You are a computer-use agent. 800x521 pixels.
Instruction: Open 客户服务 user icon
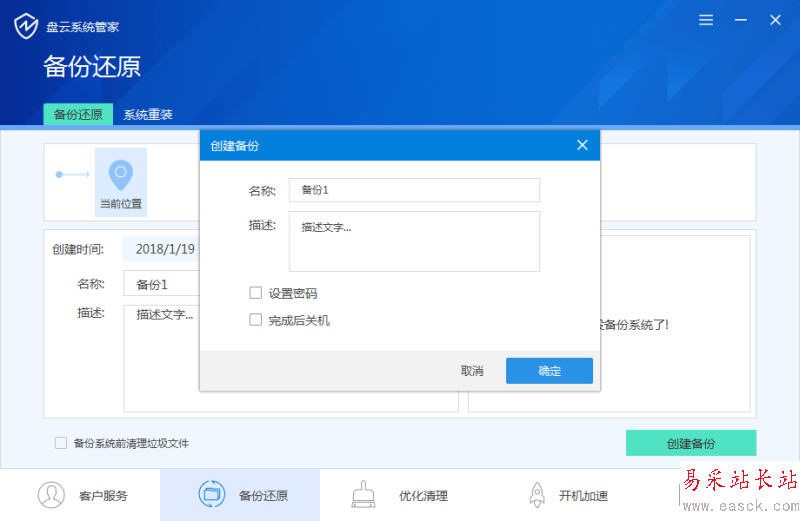coord(51,494)
